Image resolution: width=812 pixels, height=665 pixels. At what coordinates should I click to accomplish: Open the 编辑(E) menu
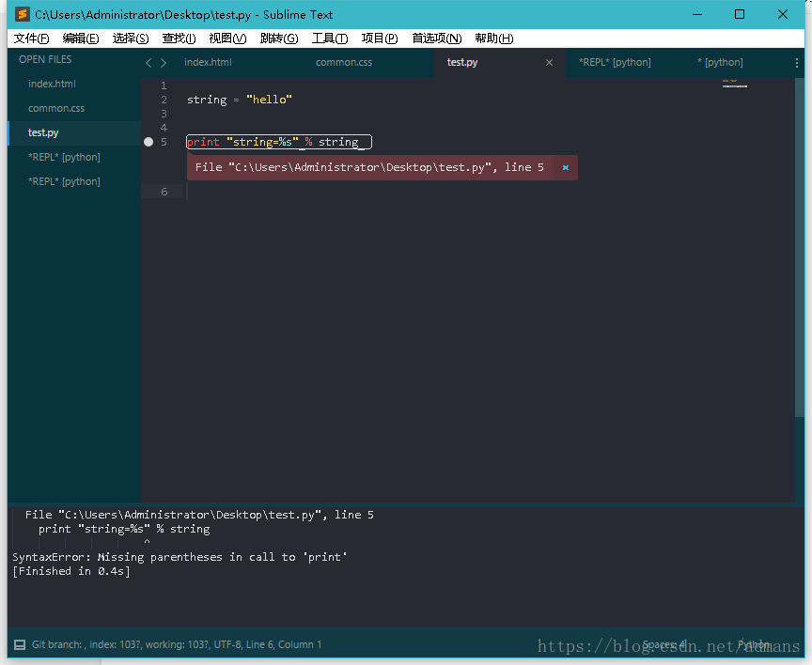click(80, 39)
